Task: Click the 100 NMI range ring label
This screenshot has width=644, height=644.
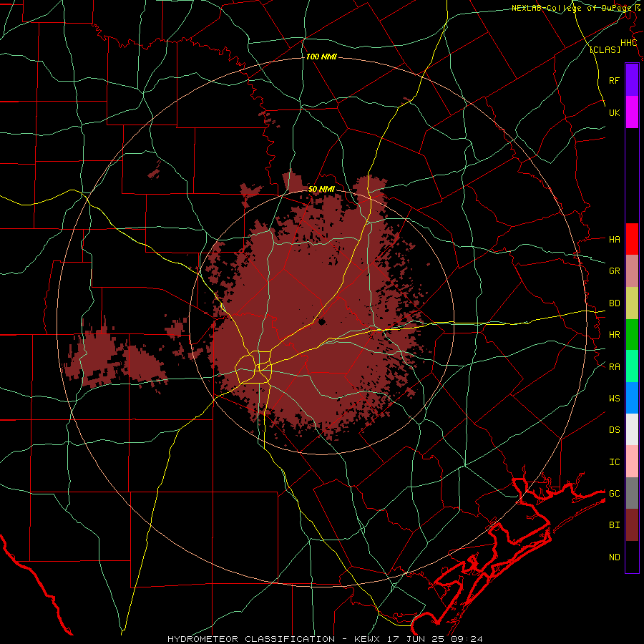Action: coord(321,57)
